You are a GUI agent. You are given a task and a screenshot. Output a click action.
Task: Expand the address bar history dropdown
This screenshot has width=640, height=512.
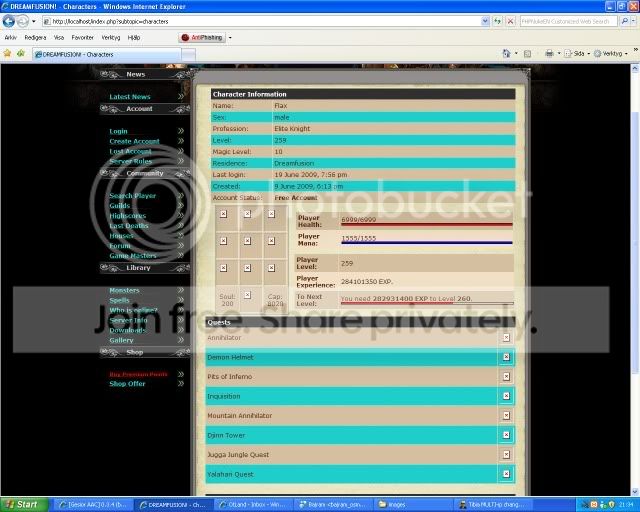coord(485,21)
